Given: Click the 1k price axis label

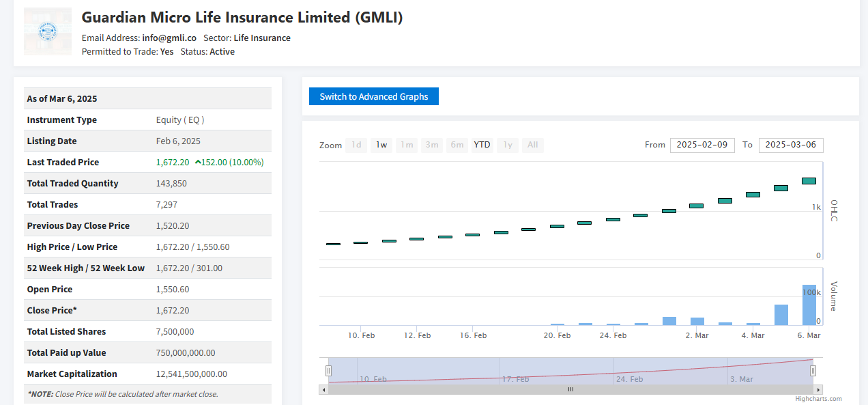Looking at the screenshot, I should pos(816,206).
